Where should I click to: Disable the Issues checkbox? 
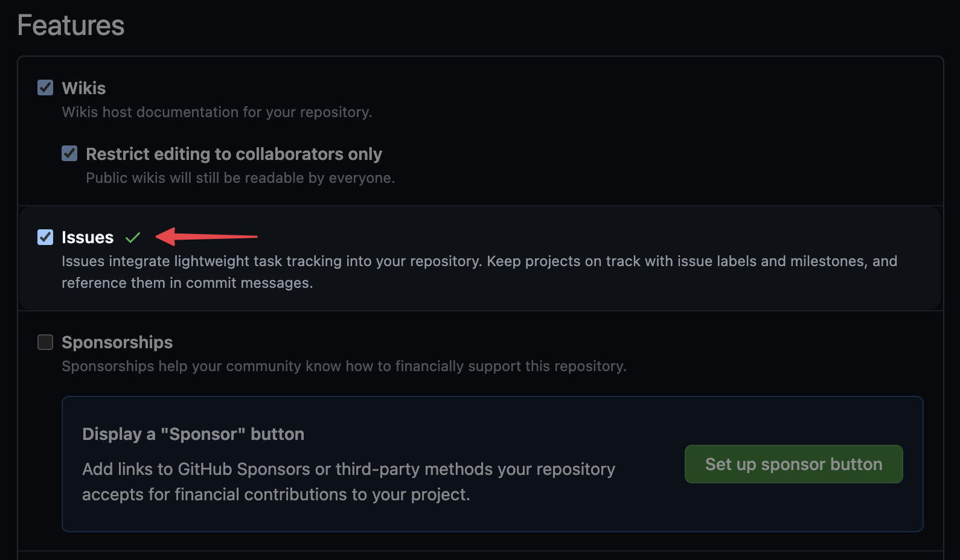click(x=45, y=237)
